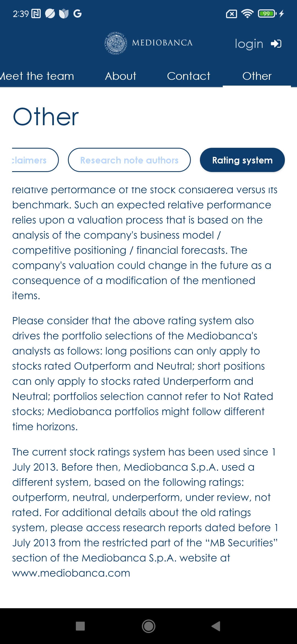Tap the battery level indicator
297x644 pixels.
pos(267,13)
